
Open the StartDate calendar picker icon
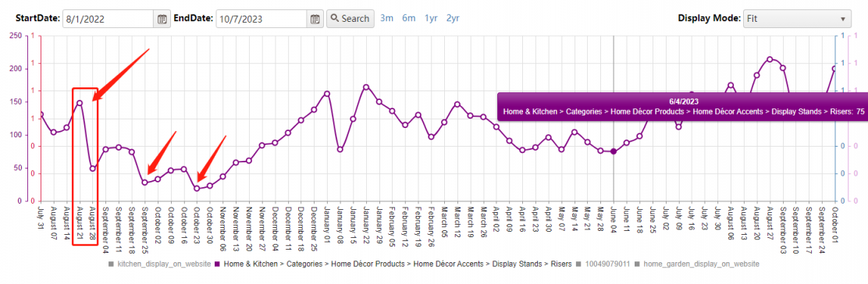point(162,19)
